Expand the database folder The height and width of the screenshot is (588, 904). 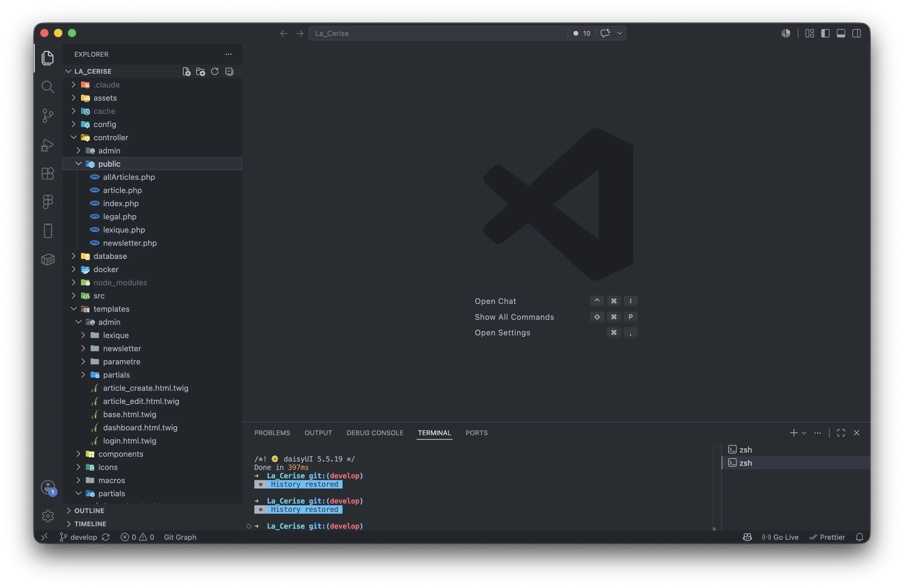coord(152,256)
